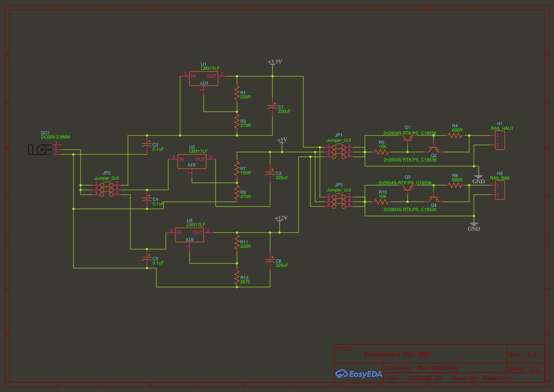Select the U1 LM317LF regulator symbol
This screenshot has width=554, height=392.
click(x=203, y=78)
